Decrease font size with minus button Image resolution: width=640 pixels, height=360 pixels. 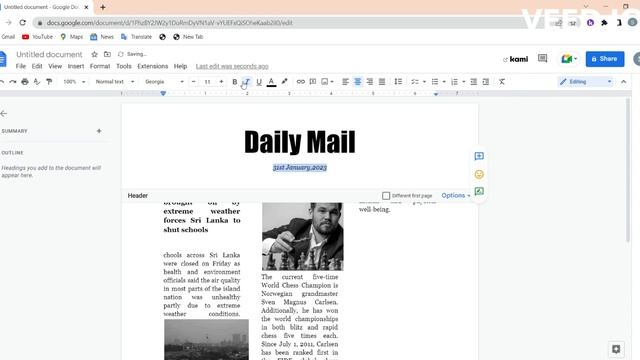(x=193, y=82)
